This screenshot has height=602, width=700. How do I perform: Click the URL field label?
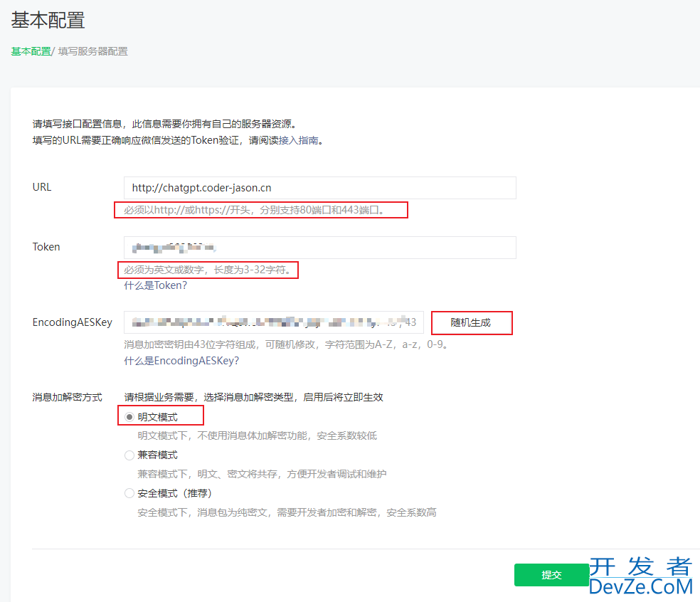click(x=41, y=187)
